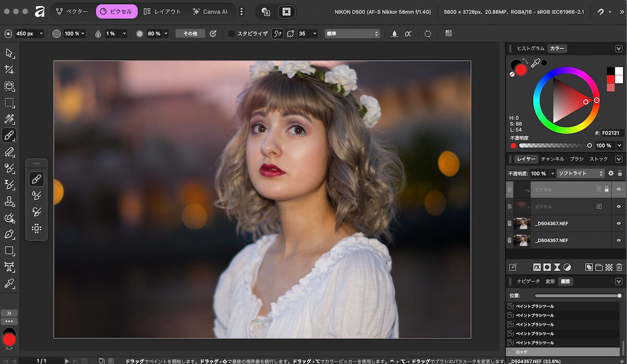
Task: Select the Rectangle shape tool
Action: (9, 251)
